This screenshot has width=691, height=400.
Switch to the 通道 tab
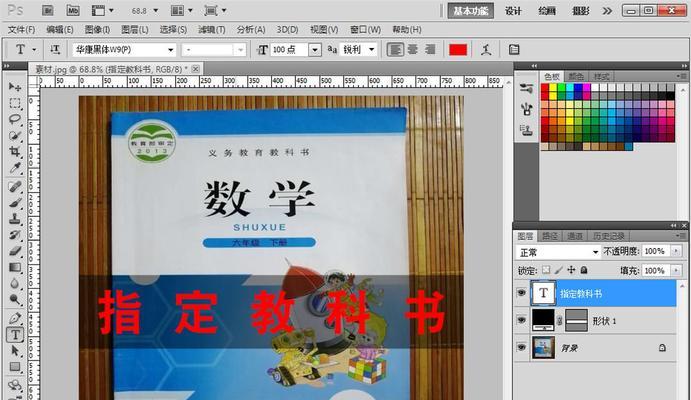pos(575,237)
